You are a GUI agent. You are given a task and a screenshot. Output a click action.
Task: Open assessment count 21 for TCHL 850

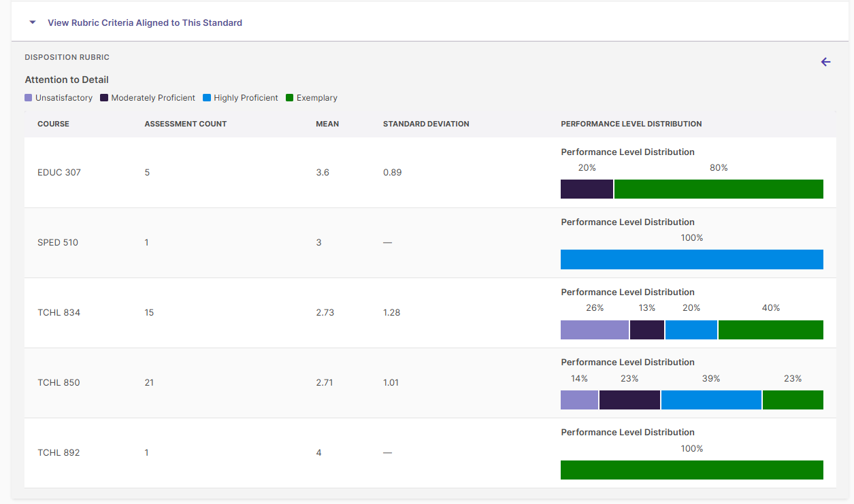click(149, 383)
